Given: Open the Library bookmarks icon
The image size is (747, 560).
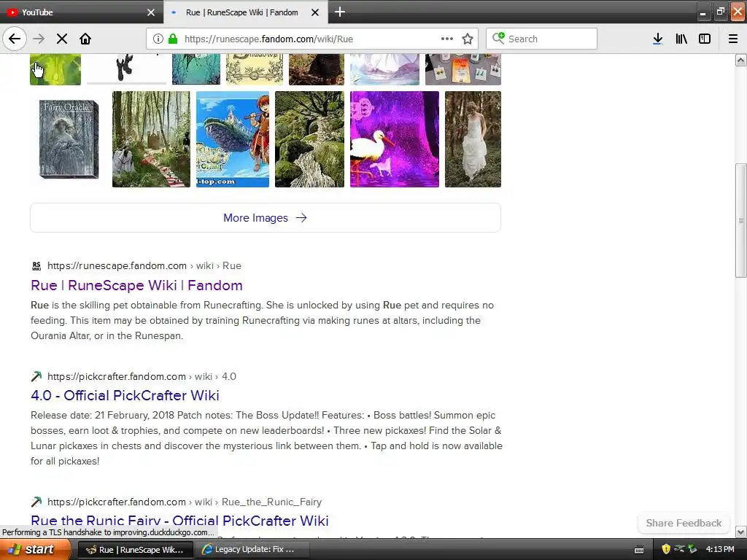Looking at the screenshot, I should (681, 39).
